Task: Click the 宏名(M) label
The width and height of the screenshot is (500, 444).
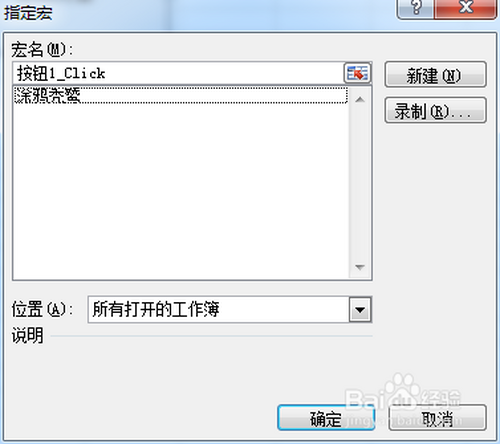Action: tap(42, 50)
